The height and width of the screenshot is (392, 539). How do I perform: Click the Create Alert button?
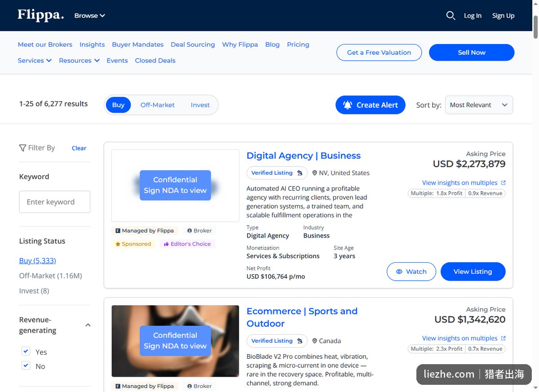point(370,105)
